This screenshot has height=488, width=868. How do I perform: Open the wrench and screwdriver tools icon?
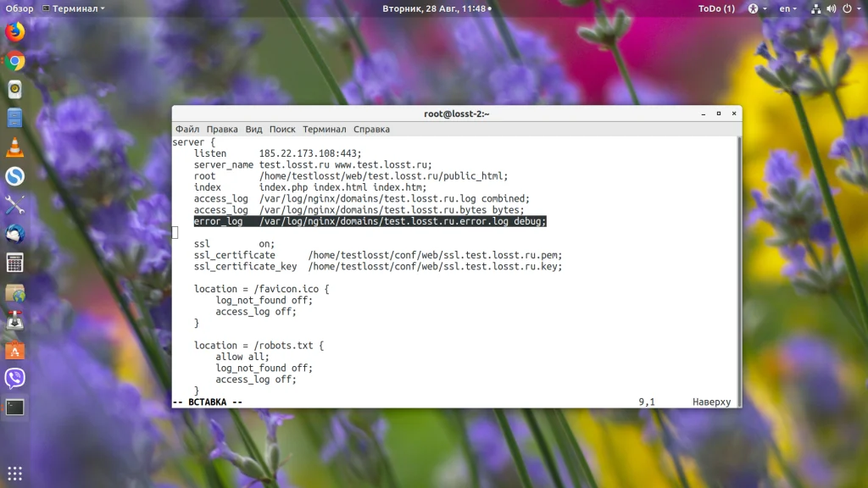click(15, 205)
